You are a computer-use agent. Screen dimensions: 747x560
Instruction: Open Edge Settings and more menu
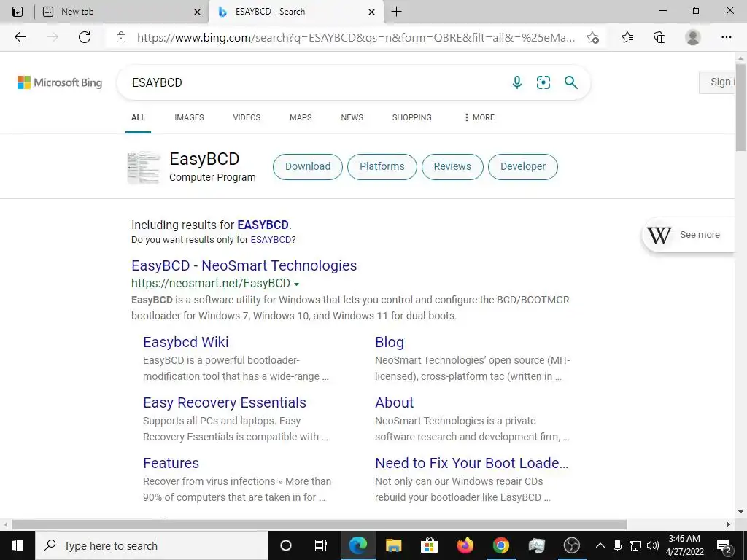pyautogui.click(x=726, y=37)
